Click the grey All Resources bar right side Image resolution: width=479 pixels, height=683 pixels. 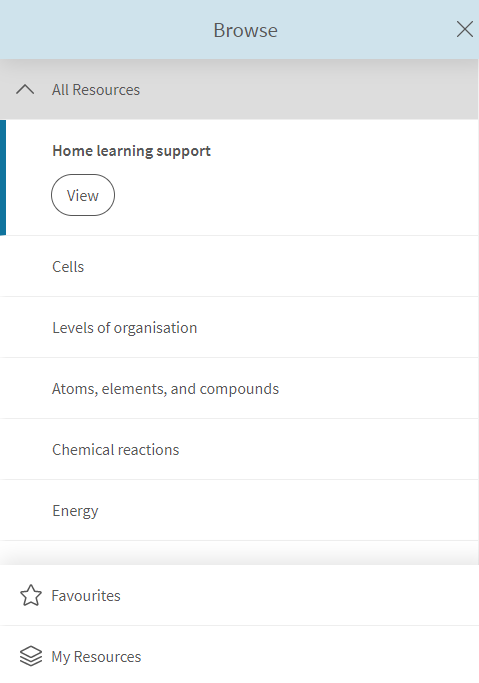[x=309, y=90]
